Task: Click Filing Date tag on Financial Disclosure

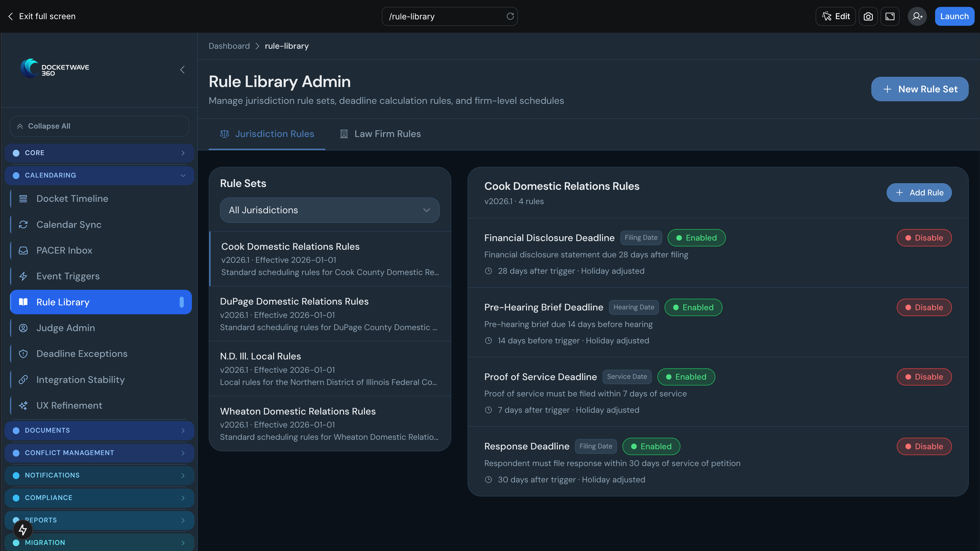Action: click(641, 238)
